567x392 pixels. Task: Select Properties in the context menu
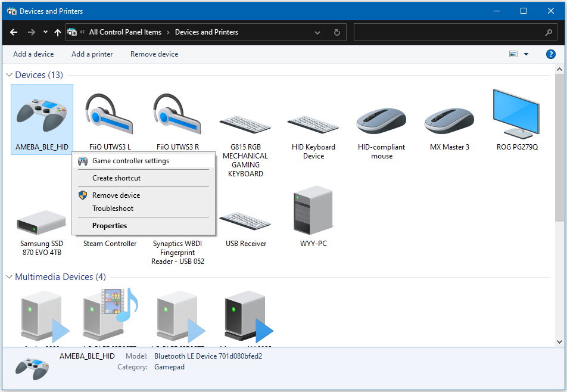(x=110, y=226)
